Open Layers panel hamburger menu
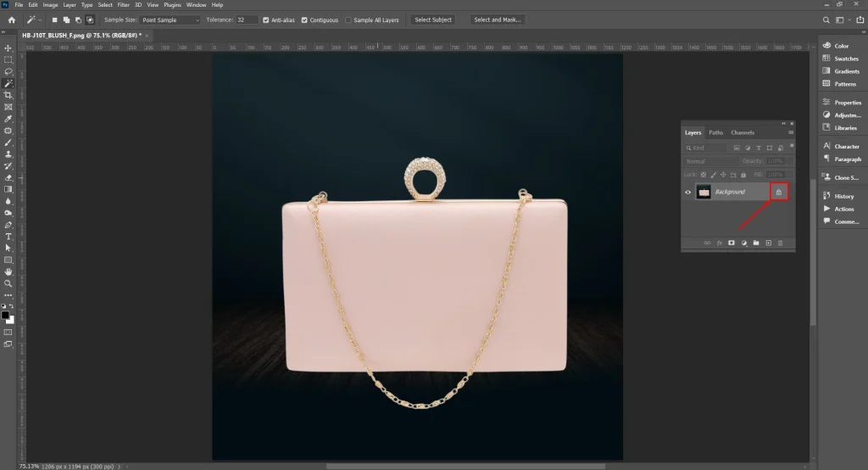The width and height of the screenshot is (868, 470). (791, 132)
